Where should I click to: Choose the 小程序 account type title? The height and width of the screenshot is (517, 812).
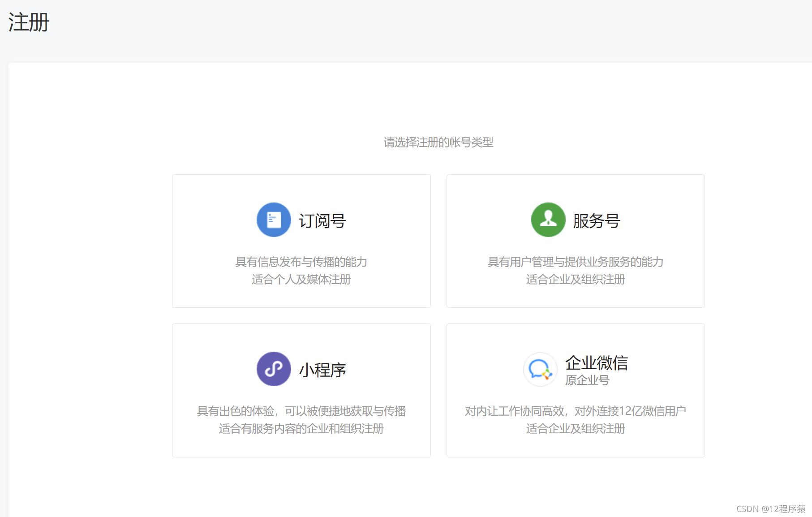[322, 370]
